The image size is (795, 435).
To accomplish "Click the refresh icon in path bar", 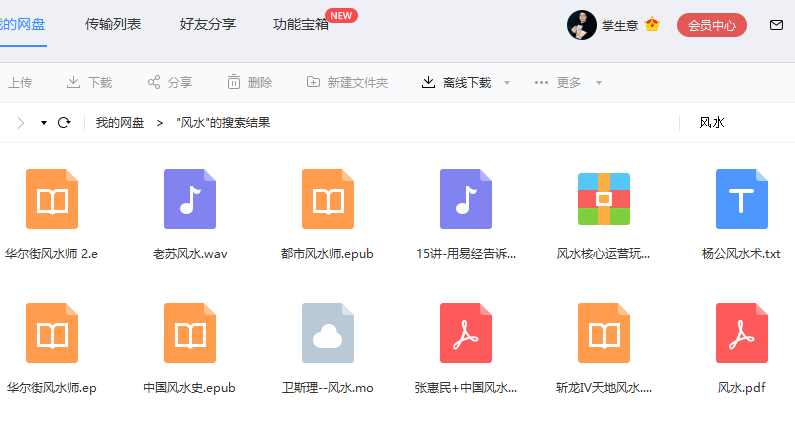I will pyautogui.click(x=64, y=123).
